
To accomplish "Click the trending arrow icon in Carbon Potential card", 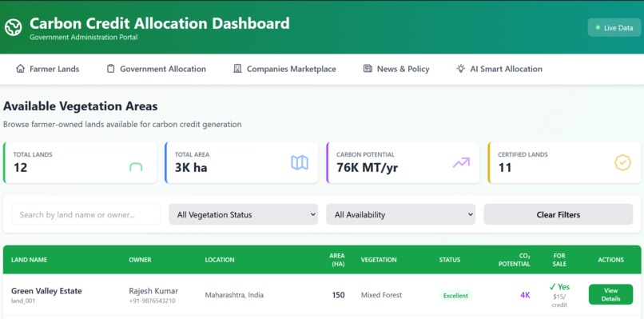I will pos(461,163).
